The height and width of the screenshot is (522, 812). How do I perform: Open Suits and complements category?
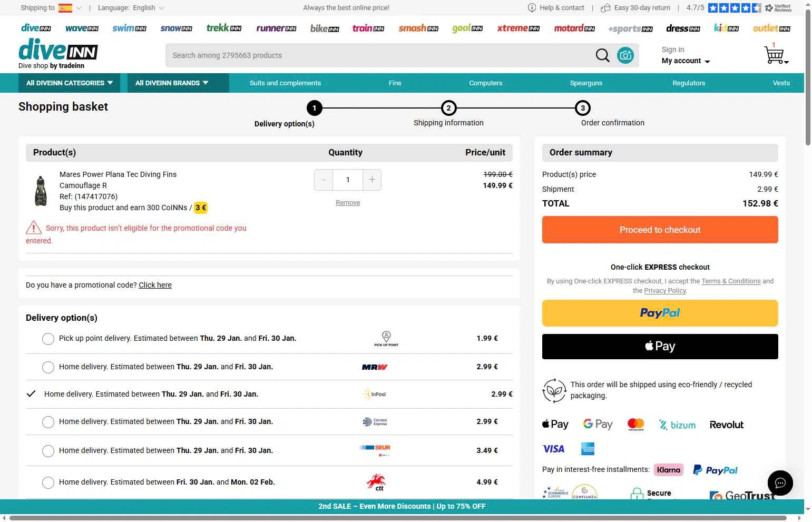285,83
